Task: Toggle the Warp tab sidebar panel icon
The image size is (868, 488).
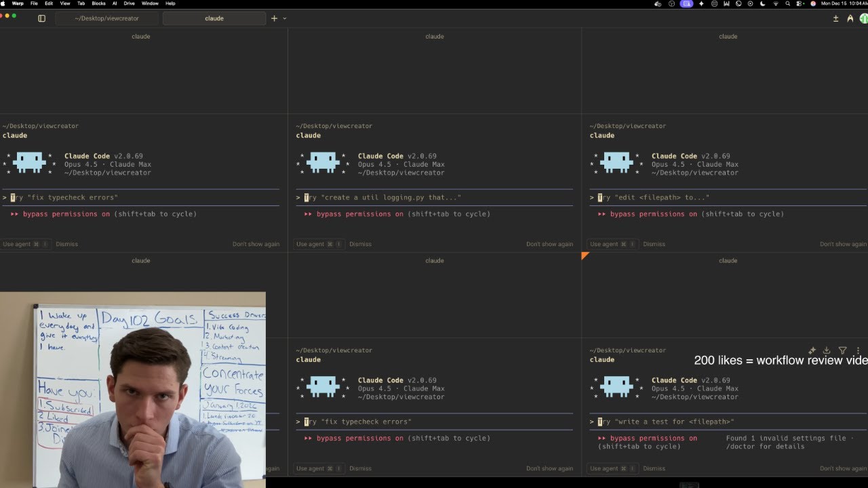Action: tap(41, 18)
